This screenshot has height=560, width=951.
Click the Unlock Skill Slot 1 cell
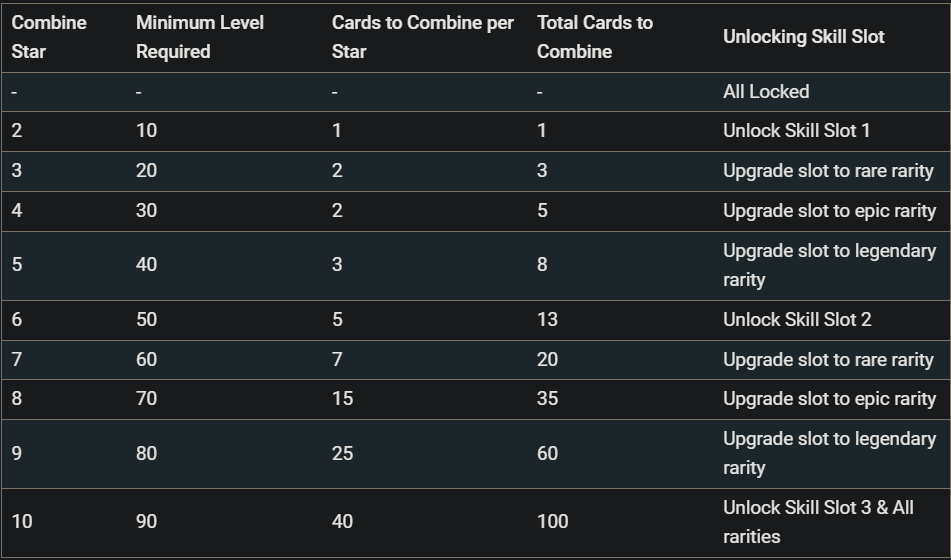(x=796, y=130)
